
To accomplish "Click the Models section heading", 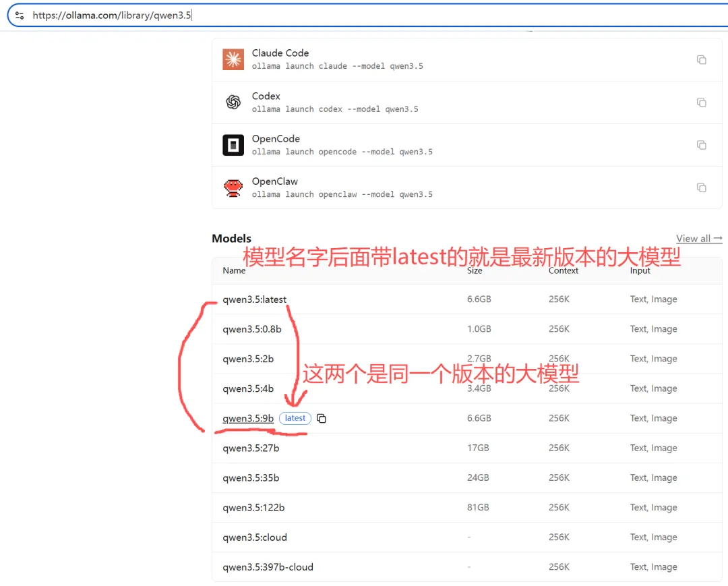I will click(231, 238).
